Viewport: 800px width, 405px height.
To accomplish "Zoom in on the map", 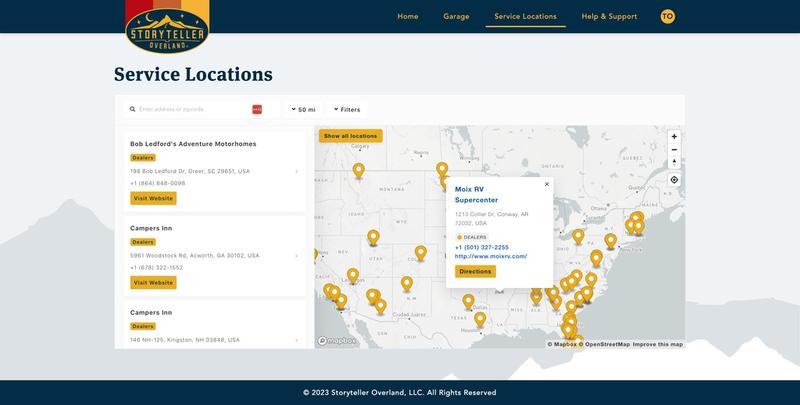I will click(x=674, y=137).
